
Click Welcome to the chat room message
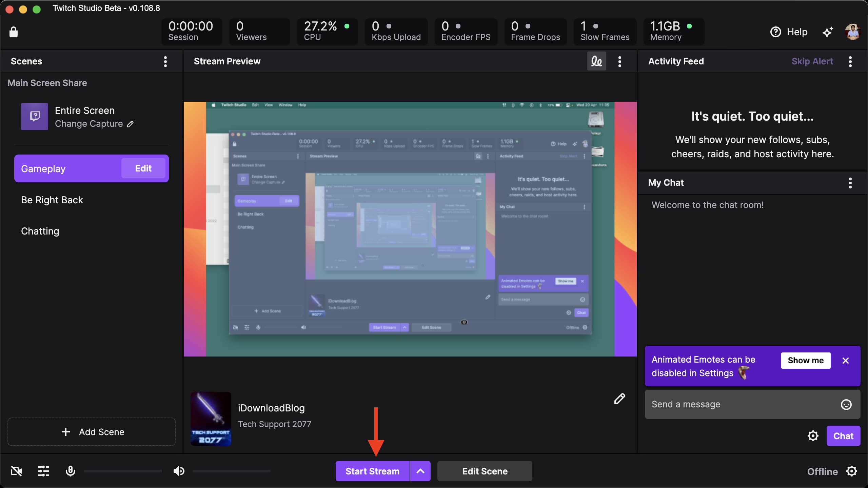708,205
